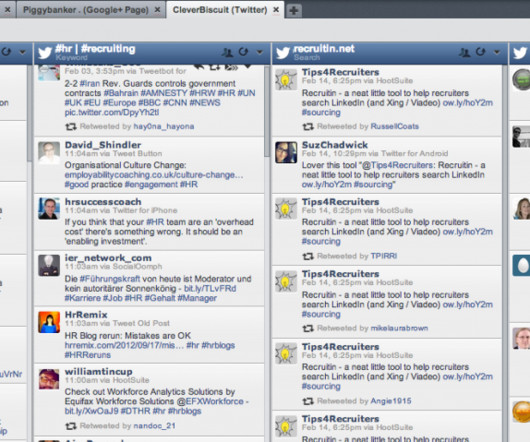Open hrsuccesscoach username link

tap(103, 202)
